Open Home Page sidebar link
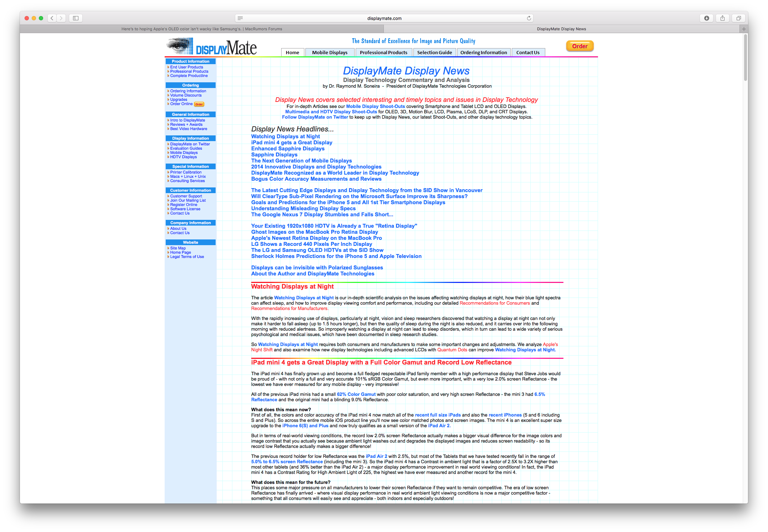768x532 pixels. 180,252
